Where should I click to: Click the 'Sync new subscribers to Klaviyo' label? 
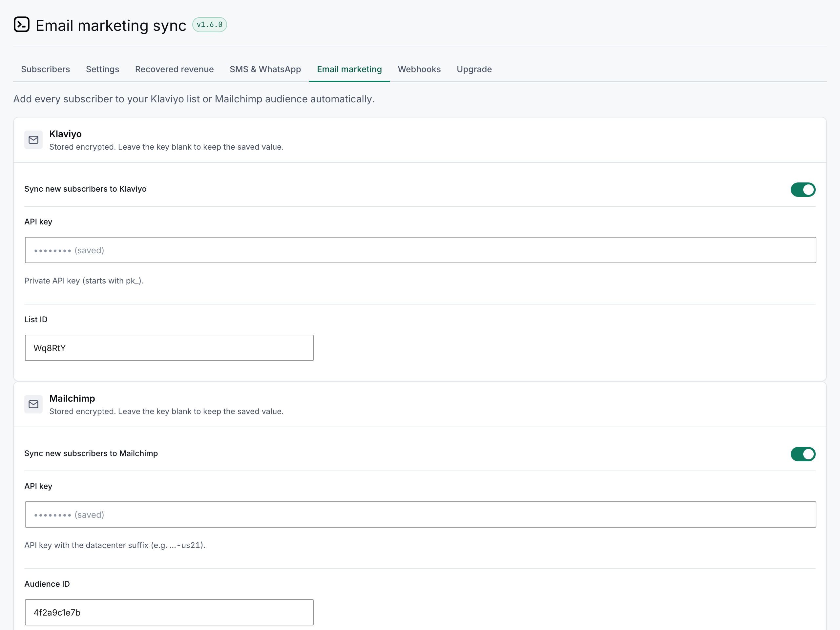85,189
